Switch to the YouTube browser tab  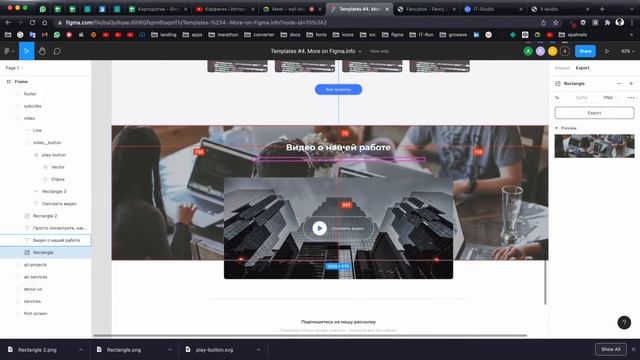pyautogui.click(x=225, y=9)
